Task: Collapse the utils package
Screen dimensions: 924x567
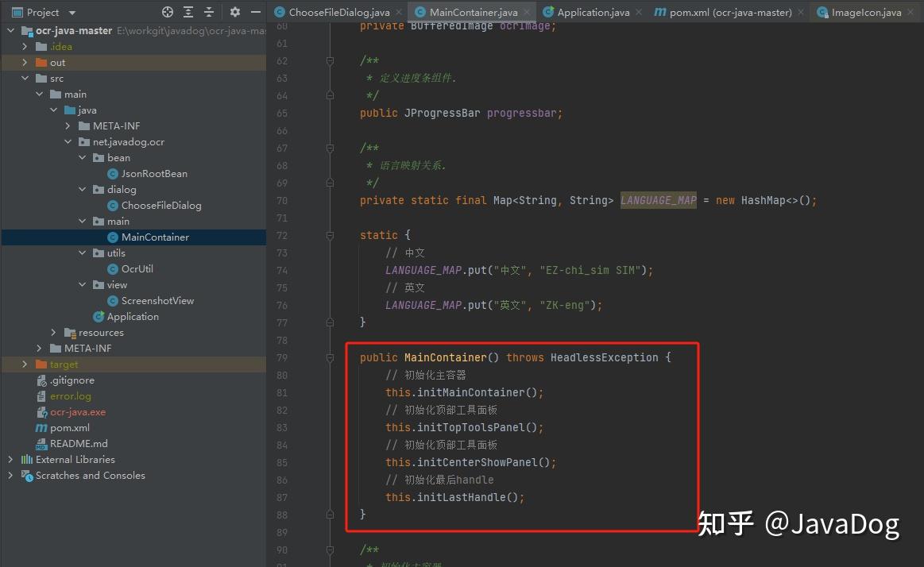Action: 83,253
